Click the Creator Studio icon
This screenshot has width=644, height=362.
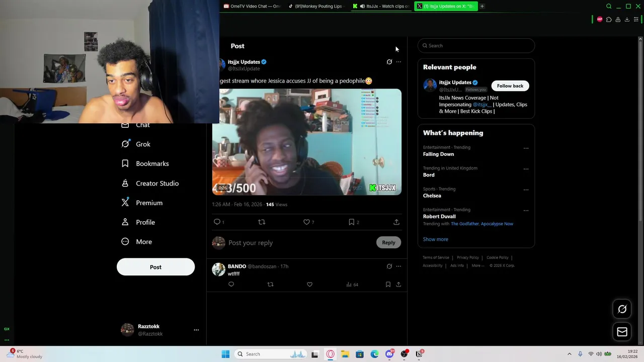tap(125, 183)
